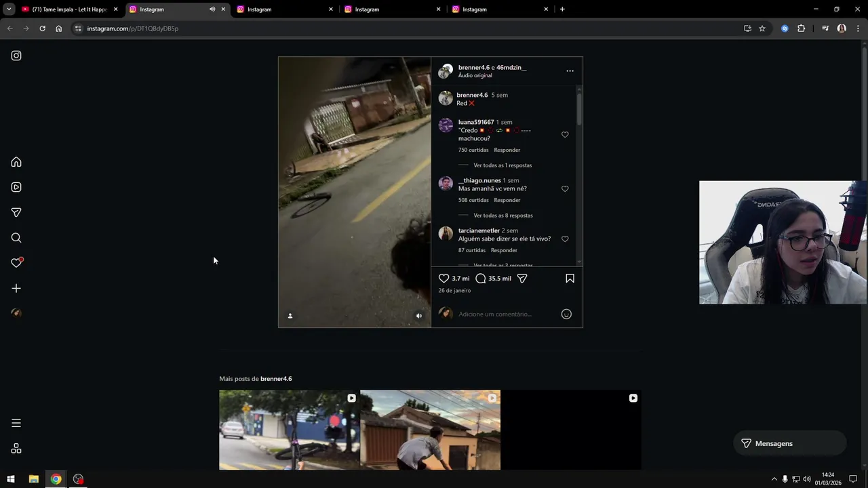Viewport: 868px width, 488px height.
Task: Open luana591667 profile
Action: pyautogui.click(x=476, y=122)
